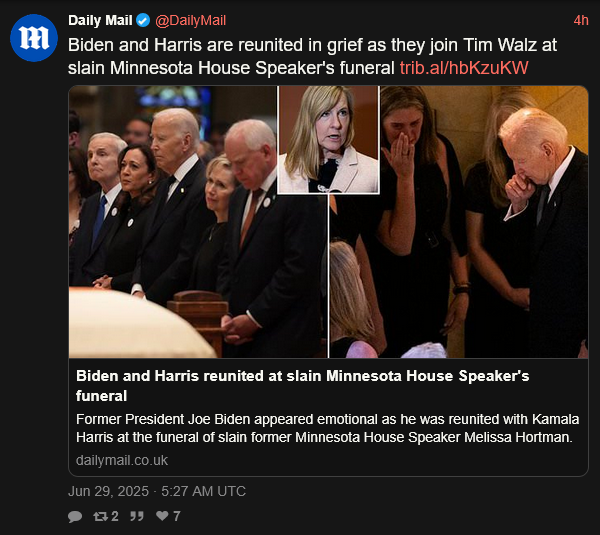Open the @DailyMail handle link
The image size is (600, 535).
click(191, 20)
